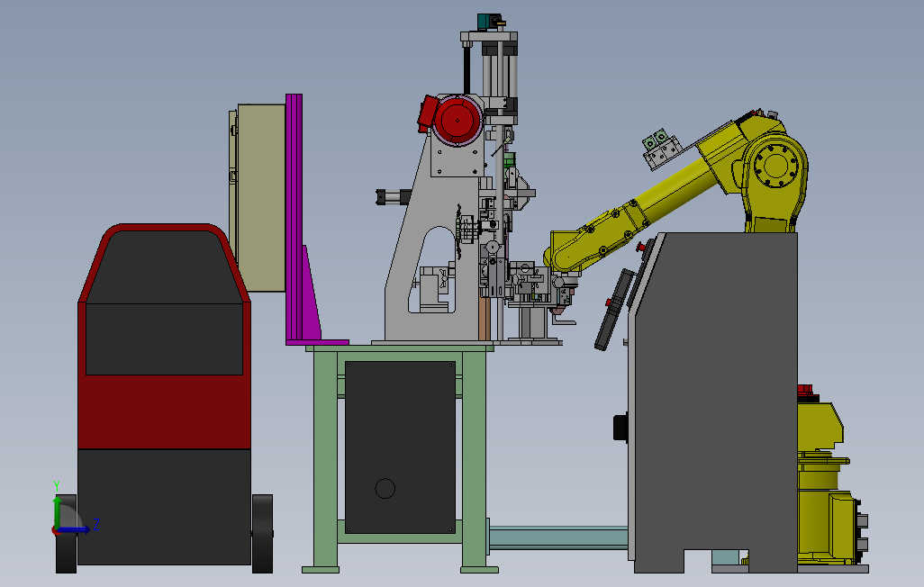The width and height of the screenshot is (924, 587).
Task: Click the green Y axis arrow of the triad
Action: coord(57,510)
